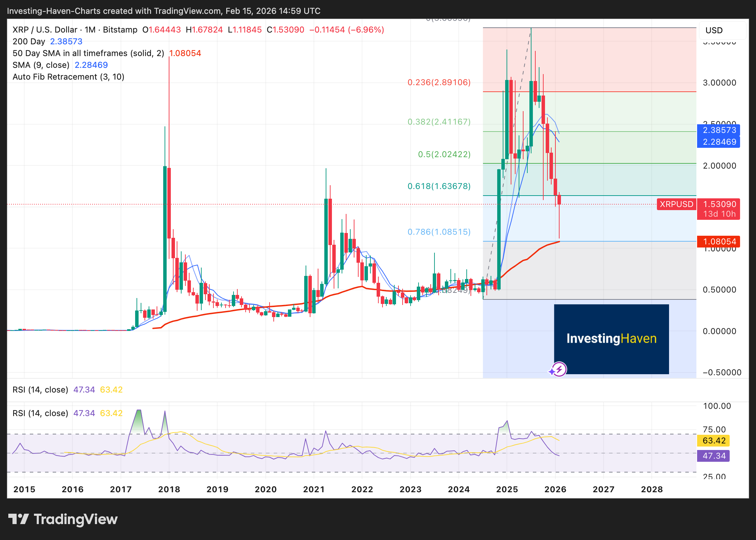The height and width of the screenshot is (540, 756).
Task: Click the upper RSI (14, close) legend
Action: [x=40, y=390]
